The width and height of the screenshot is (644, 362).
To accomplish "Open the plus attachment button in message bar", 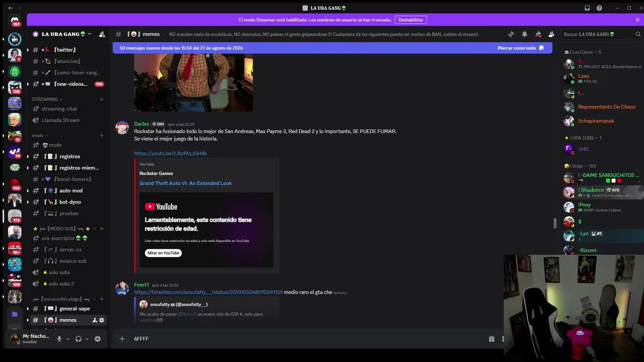I will pyautogui.click(x=122, y=339).
